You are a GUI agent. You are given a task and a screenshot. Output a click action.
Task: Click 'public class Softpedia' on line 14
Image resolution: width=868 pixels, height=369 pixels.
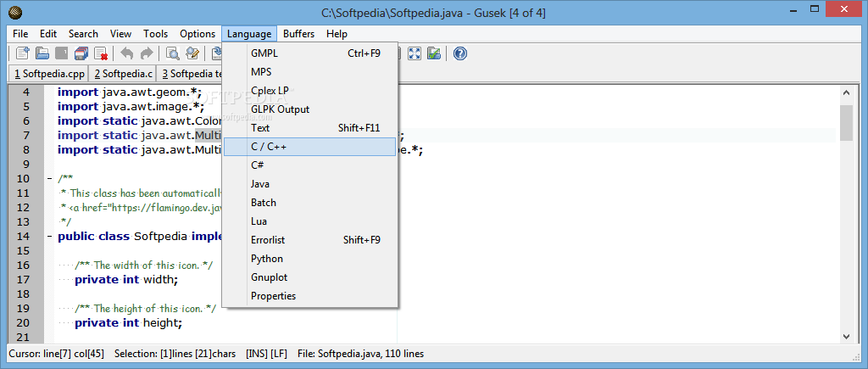(123, 237)
